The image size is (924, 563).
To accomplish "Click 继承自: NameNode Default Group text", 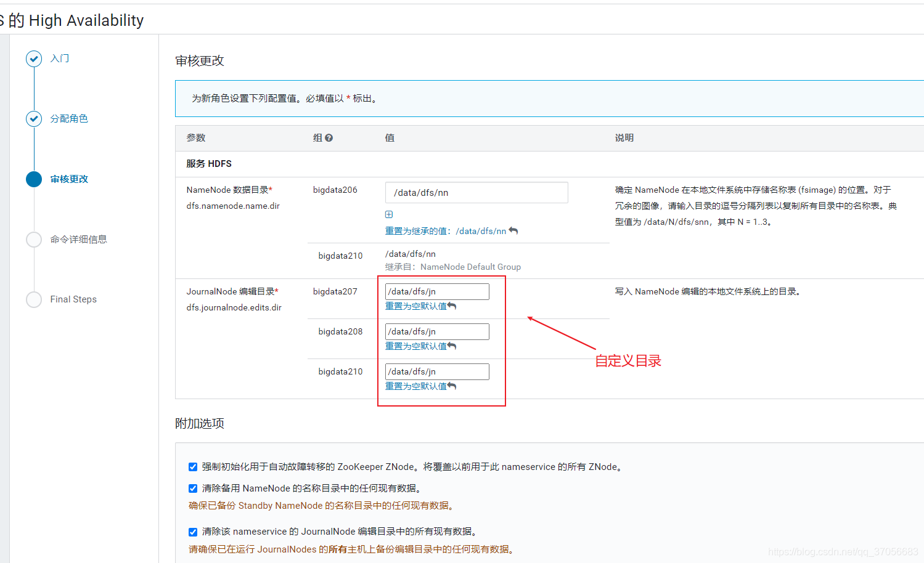I will (453, 267).
